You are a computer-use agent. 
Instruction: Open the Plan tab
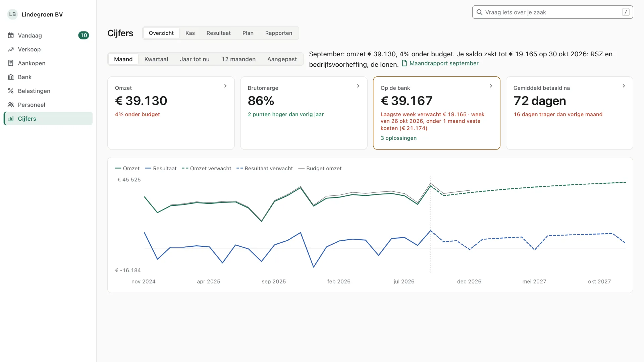248,33
